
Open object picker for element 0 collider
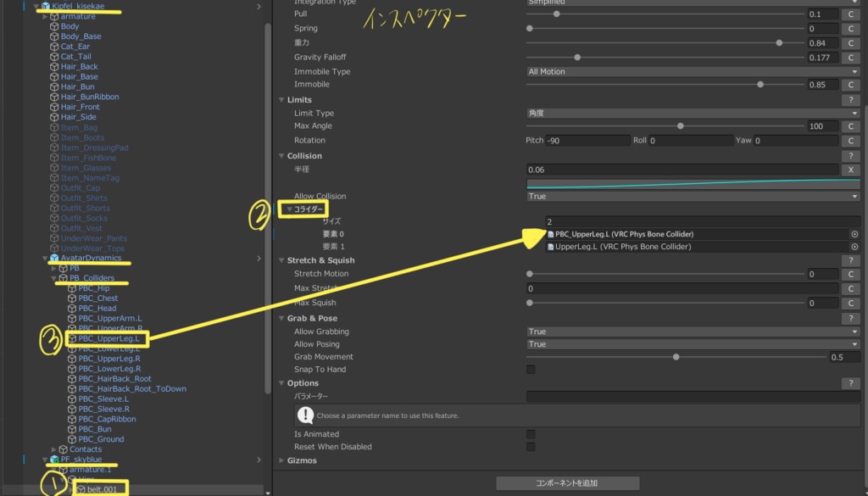(854, 235)
